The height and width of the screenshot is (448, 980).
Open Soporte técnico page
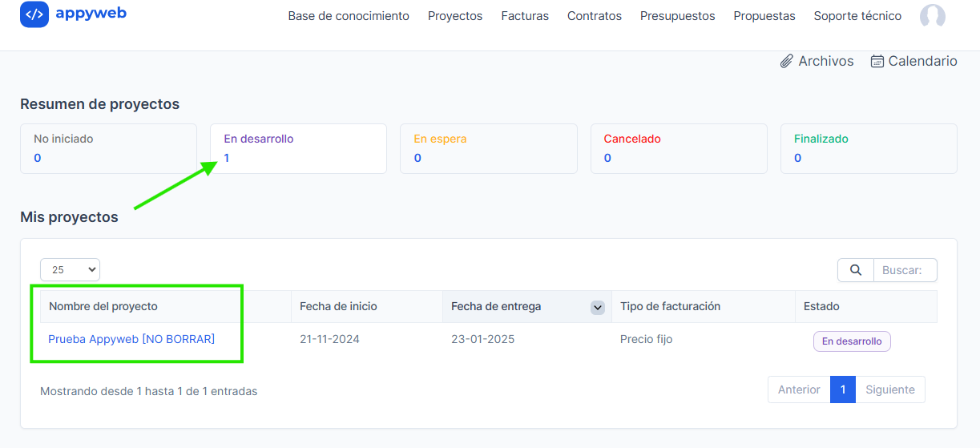857,16
